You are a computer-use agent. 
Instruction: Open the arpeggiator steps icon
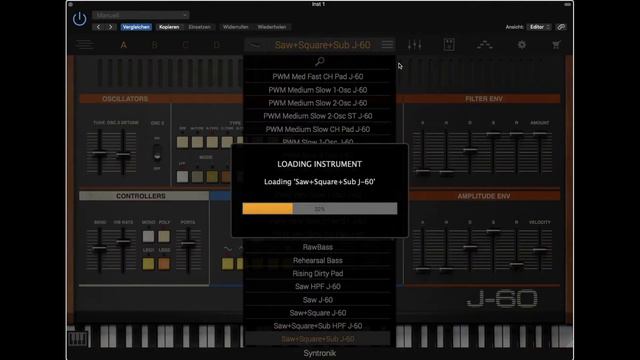click(484, 45)
